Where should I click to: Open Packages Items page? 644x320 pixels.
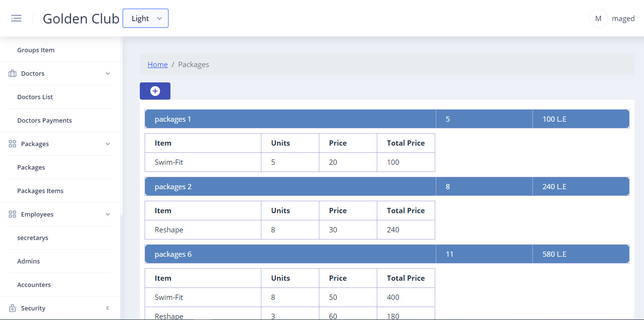coord(40,191)
